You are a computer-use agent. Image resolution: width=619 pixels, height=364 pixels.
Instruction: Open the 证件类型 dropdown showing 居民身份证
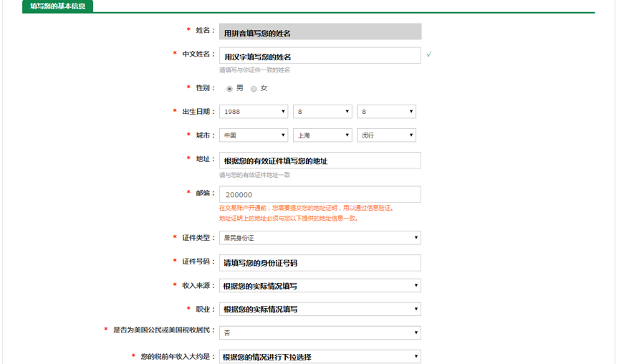[320, 238]
